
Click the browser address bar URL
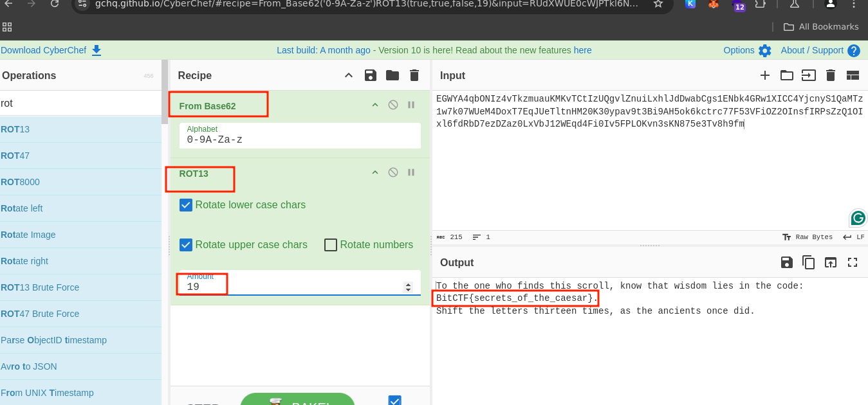(365, 4)
